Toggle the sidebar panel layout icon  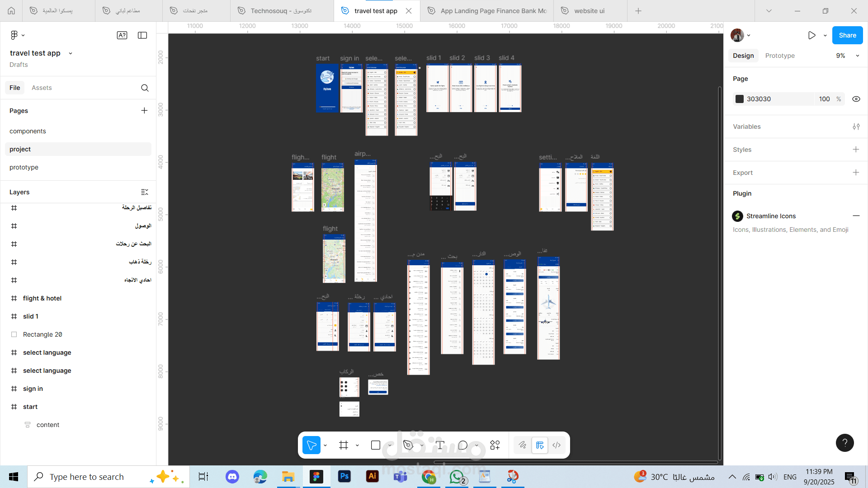click(142, 35)
